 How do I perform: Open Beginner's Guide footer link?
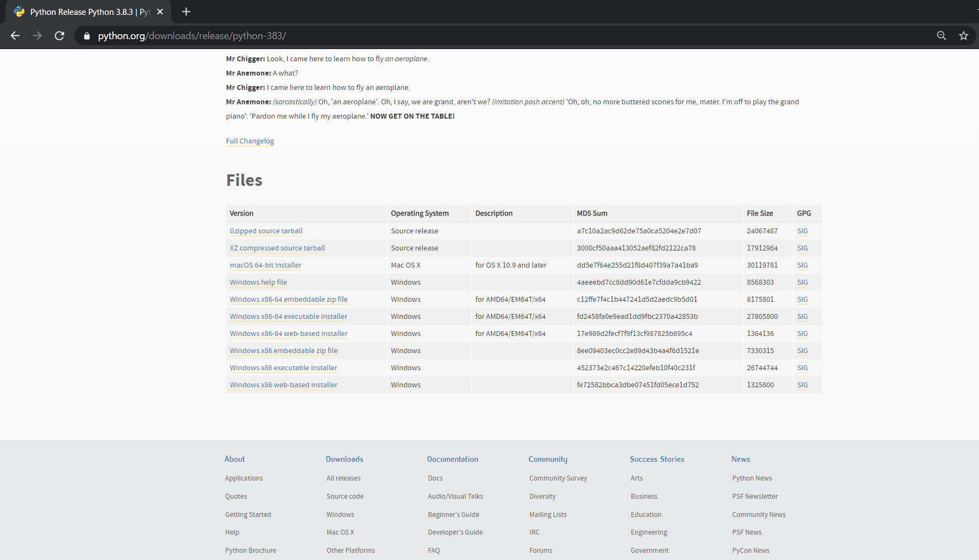(454, 515)
